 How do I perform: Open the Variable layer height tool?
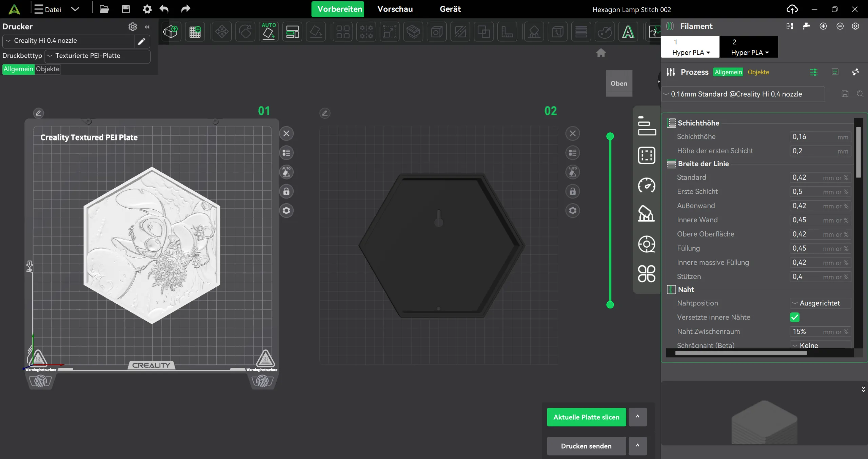[x=581, y=32]
